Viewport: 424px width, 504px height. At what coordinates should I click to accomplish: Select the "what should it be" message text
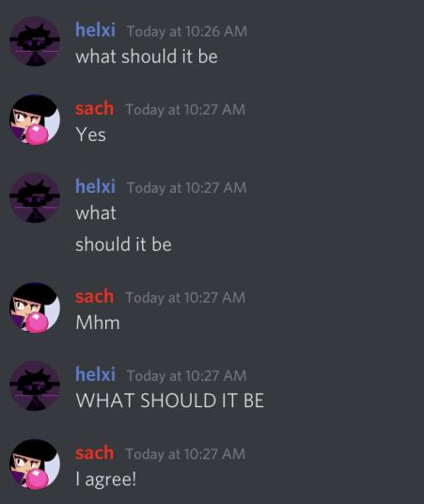click(x=147, y=56)
